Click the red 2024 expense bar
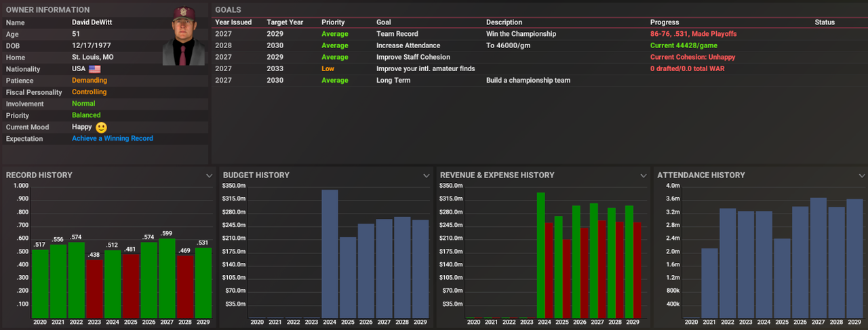The height and width of the screenshot is (330, 868). (x=550, y=270)
